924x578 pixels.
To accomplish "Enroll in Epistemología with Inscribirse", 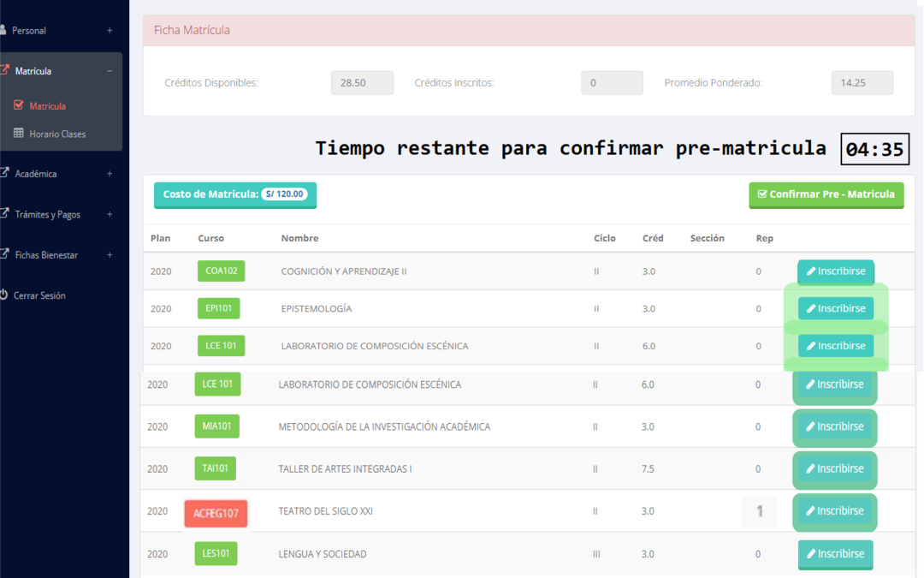I will 836,308.
